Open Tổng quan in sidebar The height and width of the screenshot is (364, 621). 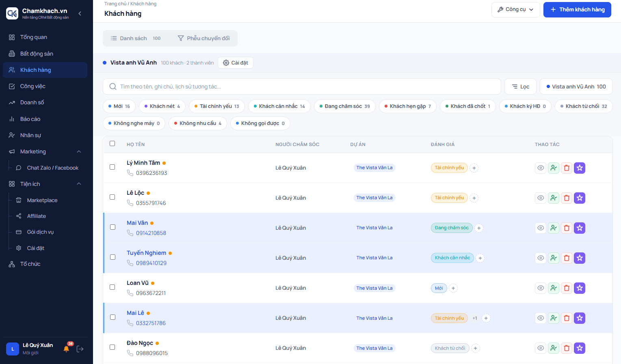45,37
